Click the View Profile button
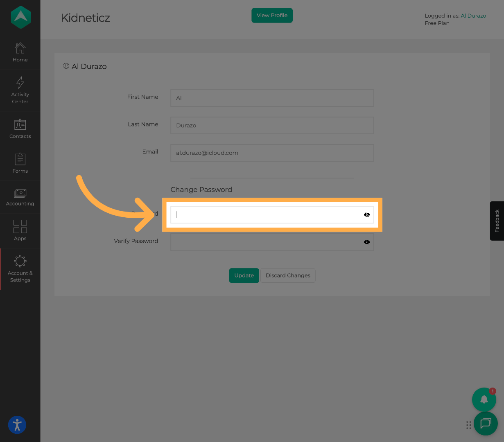This screenshot has height=442, width=504. pyautogui.click(x=272, y=15)
